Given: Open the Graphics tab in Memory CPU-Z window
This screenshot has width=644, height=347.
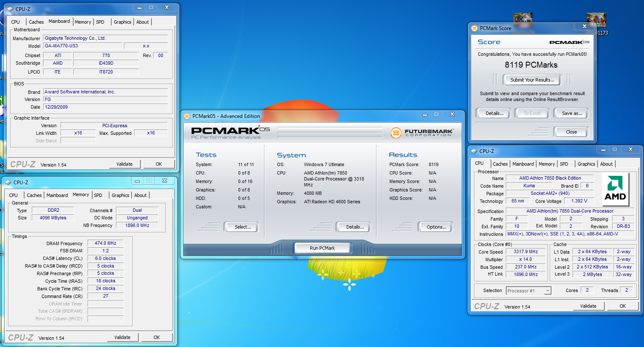Looking at the screenshot, I should click(121, 195).
